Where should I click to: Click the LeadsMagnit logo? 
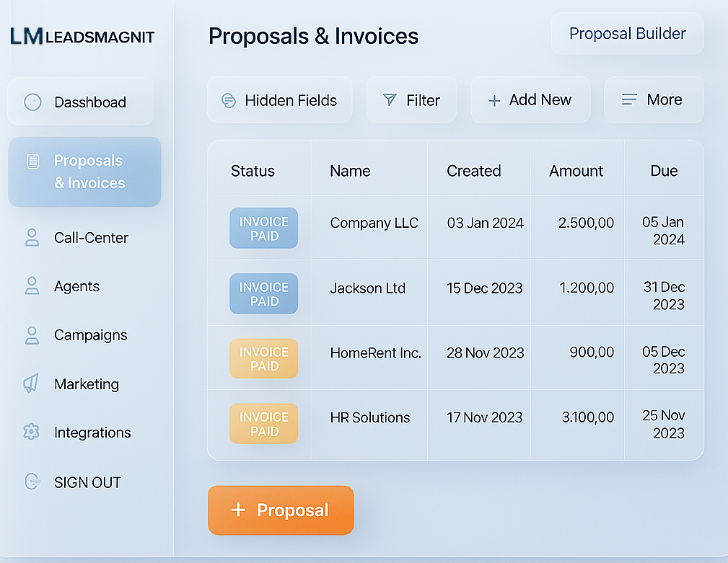click(82, 37)
